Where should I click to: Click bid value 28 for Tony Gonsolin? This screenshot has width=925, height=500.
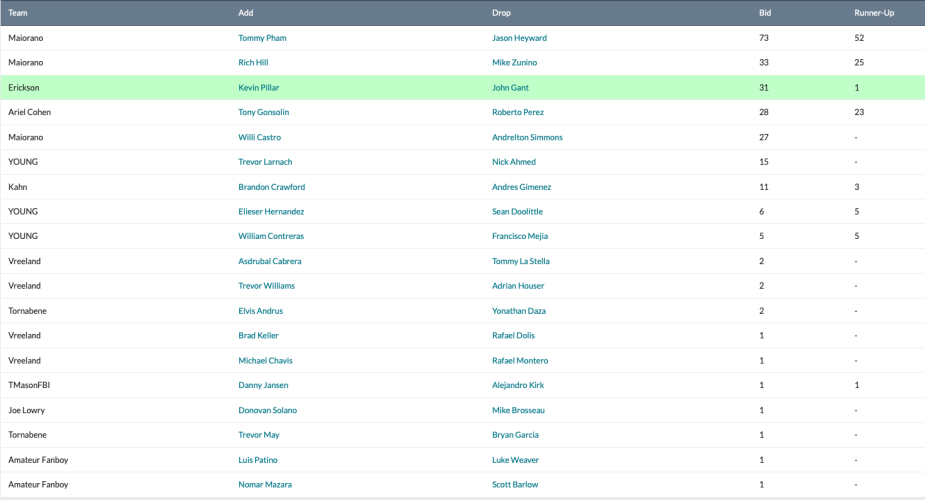coord(764,112)
